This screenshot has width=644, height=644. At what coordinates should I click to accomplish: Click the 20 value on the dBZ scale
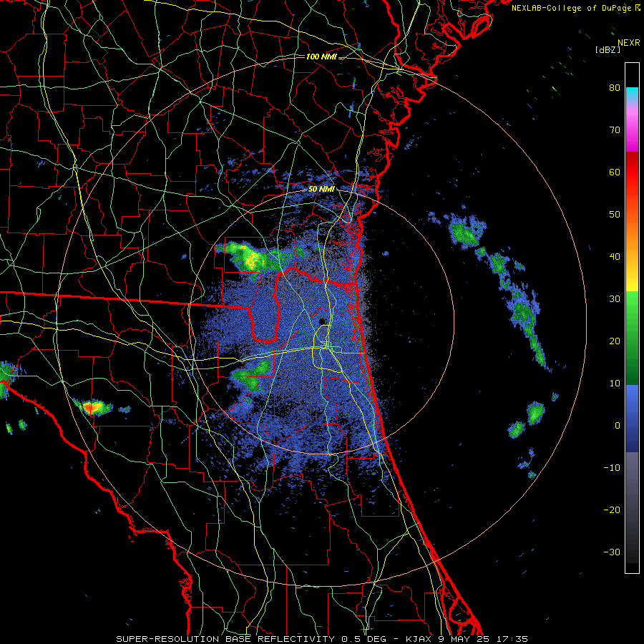pyautogui.click(x=615, y=341)
